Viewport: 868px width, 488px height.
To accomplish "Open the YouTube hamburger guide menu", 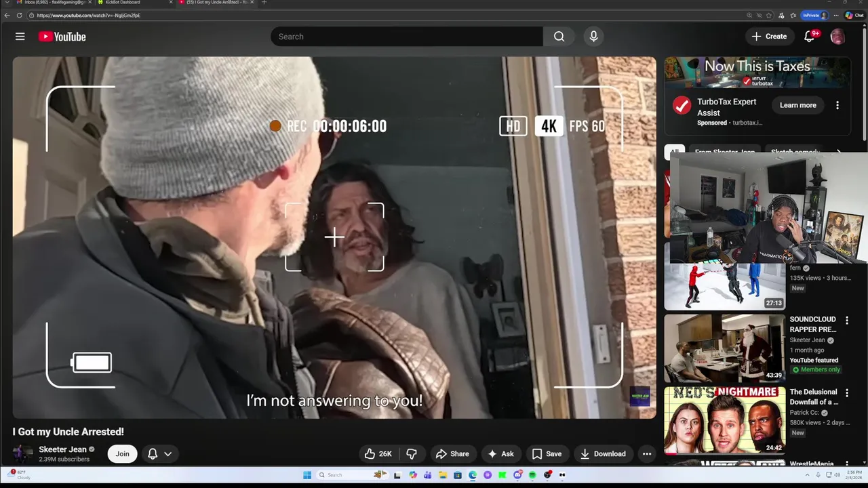I will pyautogui.click(x=20, y=37).
